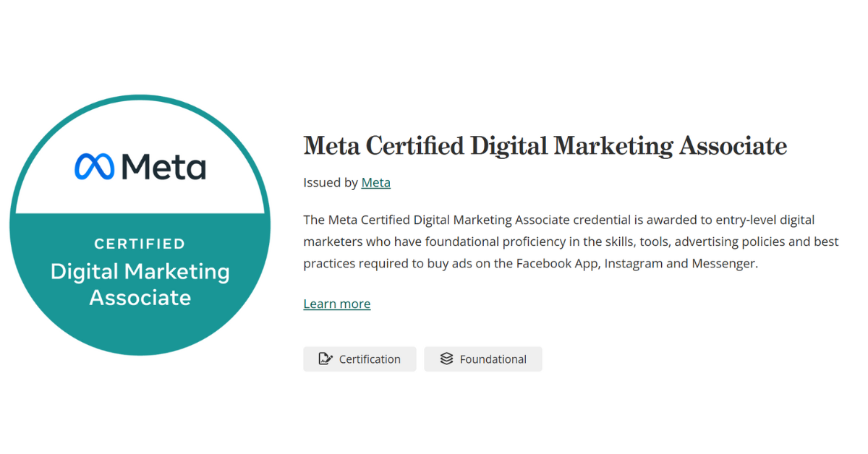Click the credential description paragraph text
Viewport: 868px width, 454px height.
tap(571, 241)
